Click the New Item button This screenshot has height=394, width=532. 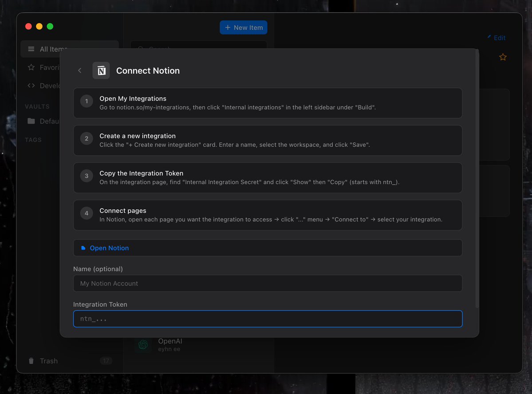(243, 27)
